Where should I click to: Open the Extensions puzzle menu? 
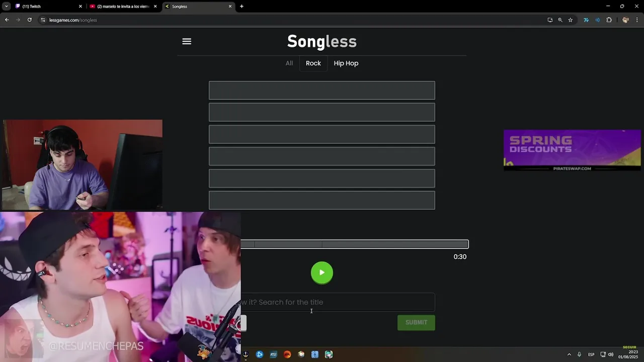pyautogui.click(x=609, y=20)
